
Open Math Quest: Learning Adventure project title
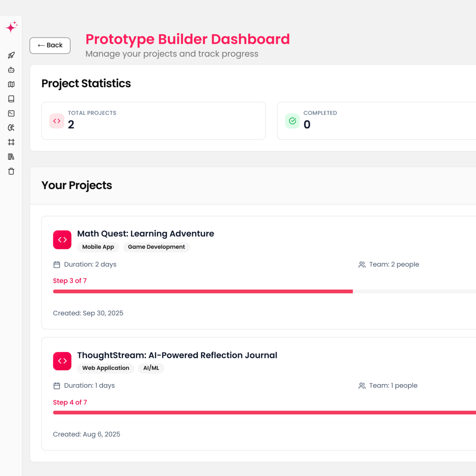(145, 234)
